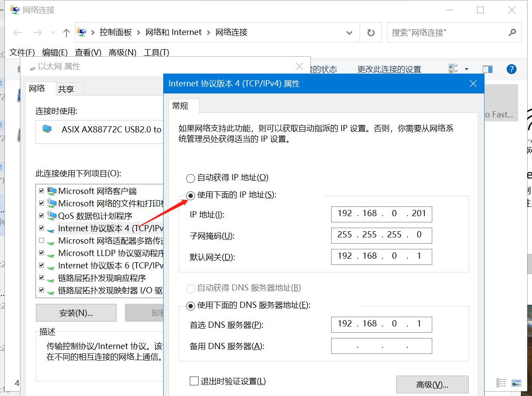
Task: Open the view options dropdown arrow
Action: pos(466,69)
